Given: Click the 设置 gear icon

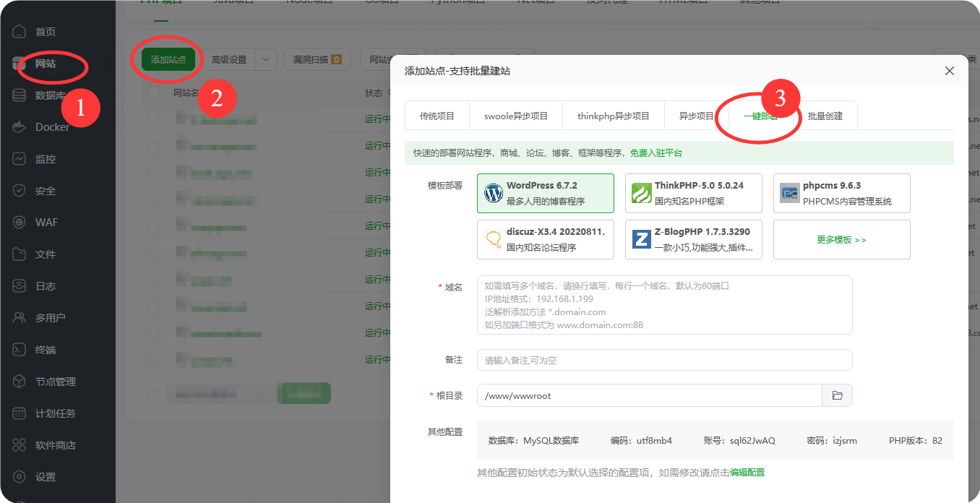Looking at the screenshot, I should pyautogui.click(x=20, y=477).
